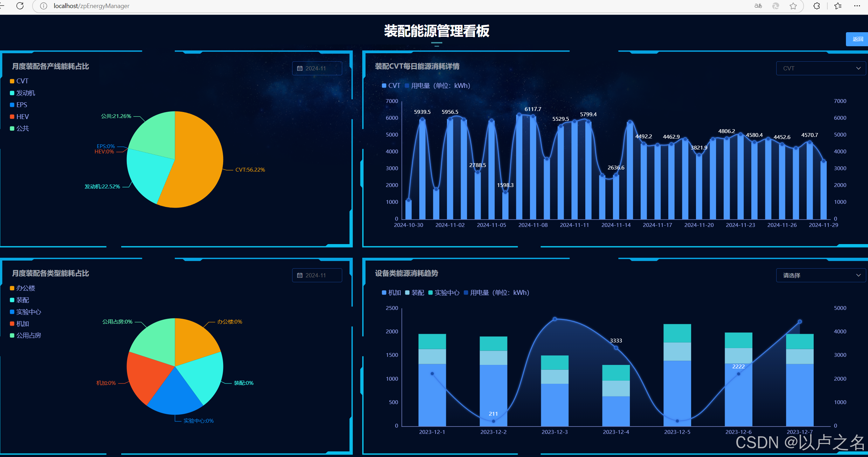Image resolution: width=868 pixels, height=457 pixels.
Task: Click the favorites star icon
Action: (793, 6)
